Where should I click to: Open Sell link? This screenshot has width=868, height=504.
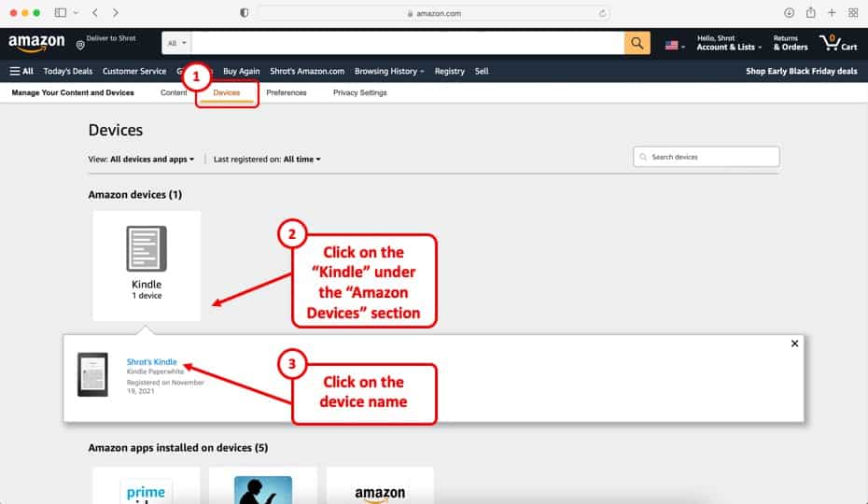pyautogui.click(x=482, y=71)
